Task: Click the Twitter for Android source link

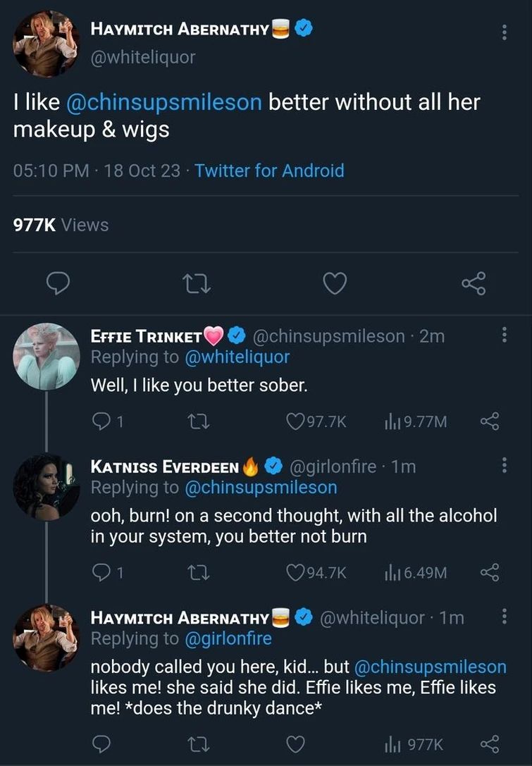Action: (269, 171)
